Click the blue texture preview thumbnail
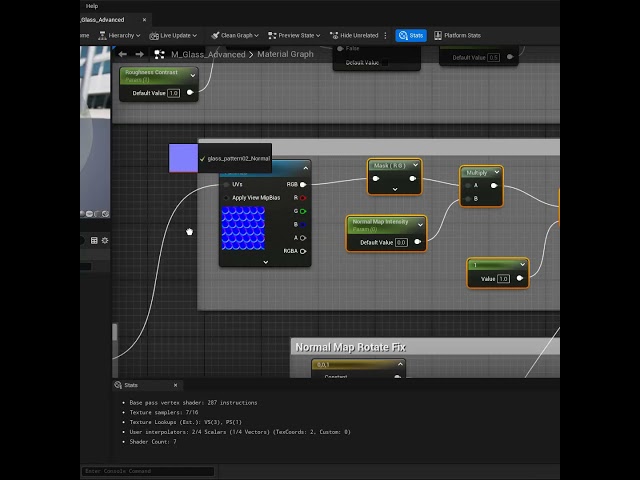Screen dimensions: 640x480 243,228
